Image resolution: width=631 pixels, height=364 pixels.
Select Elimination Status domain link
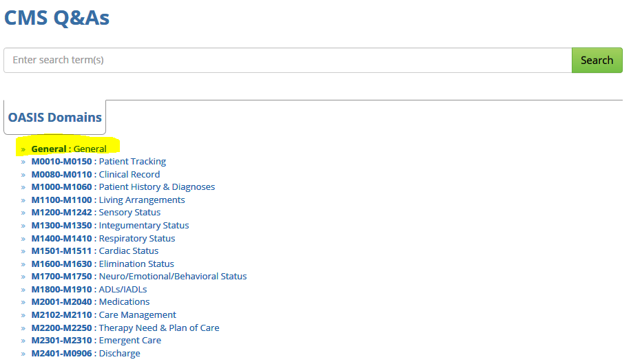pyautogui.click(x=103, y=264)
